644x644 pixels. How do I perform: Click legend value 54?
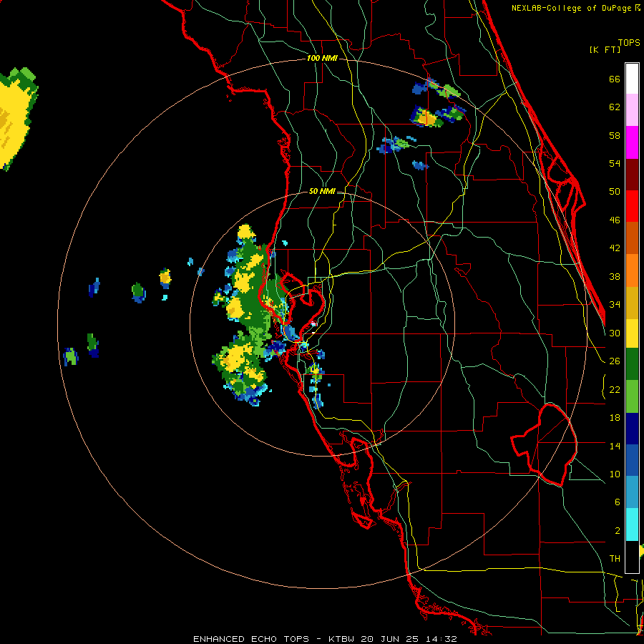click(x=615, y=163)
